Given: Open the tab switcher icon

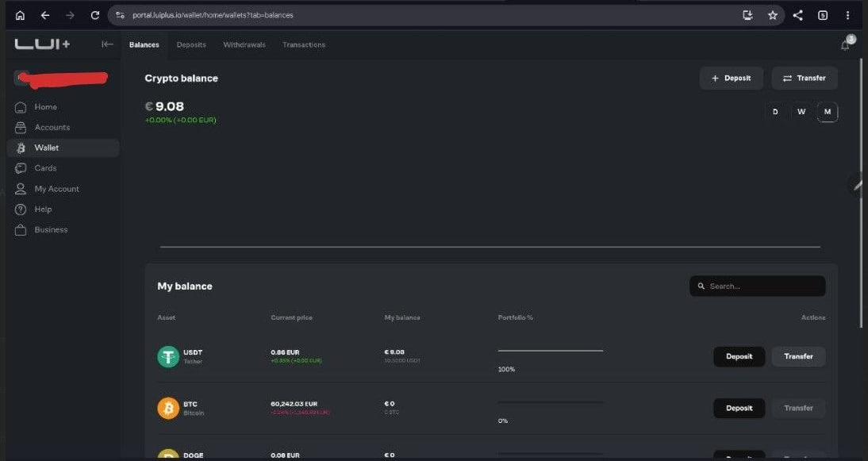Looking at the screenshot, I should pos(823,16).
